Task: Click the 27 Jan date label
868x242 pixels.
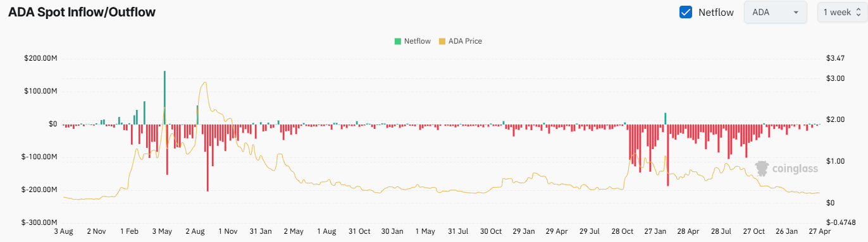Action: click(655, 232)
